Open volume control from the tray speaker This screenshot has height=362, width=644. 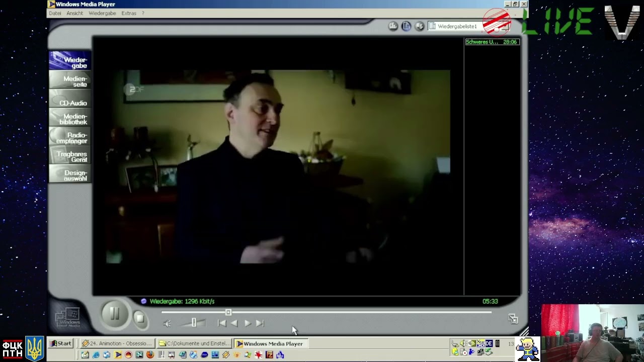click(x=463, y=344)
